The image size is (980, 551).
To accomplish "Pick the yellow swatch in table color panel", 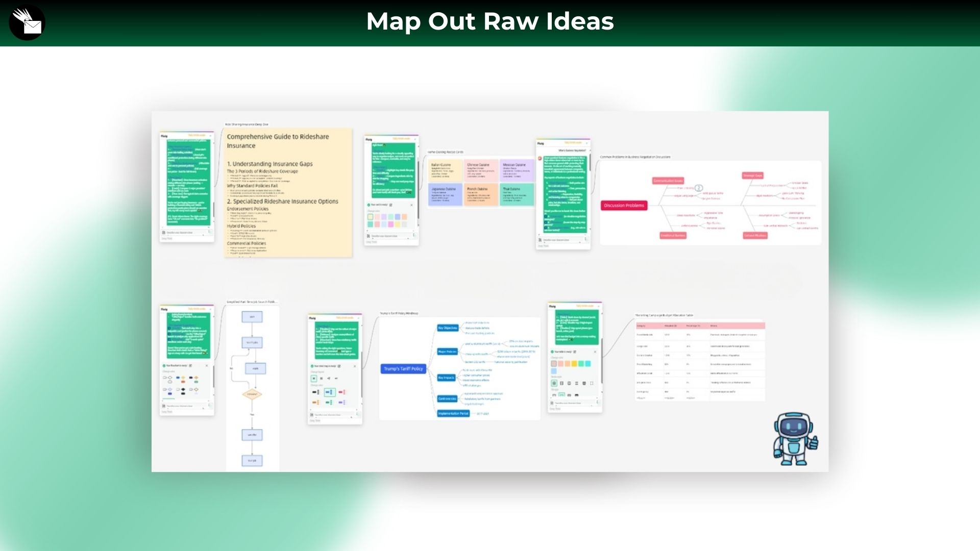I will coord(574,364).
